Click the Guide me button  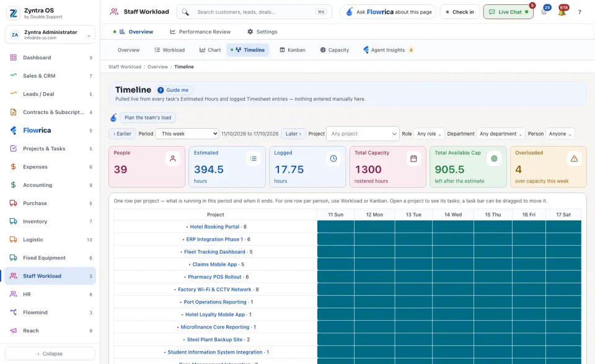pos(174,90)
